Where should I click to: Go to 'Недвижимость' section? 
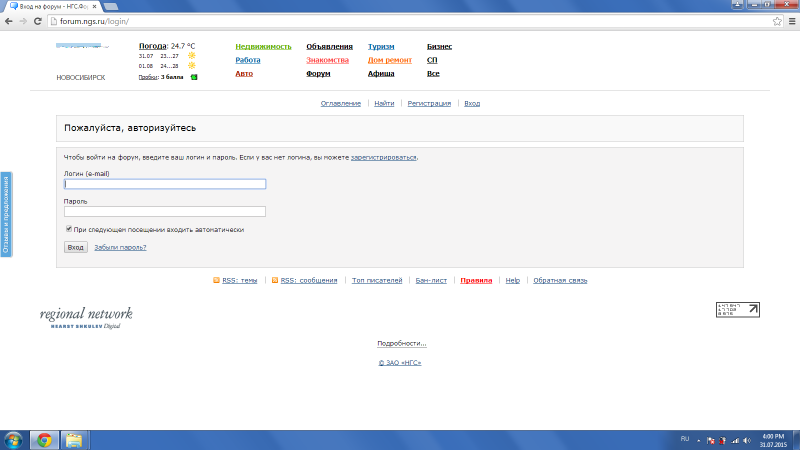pyautogui.click(x=263, y=46)
